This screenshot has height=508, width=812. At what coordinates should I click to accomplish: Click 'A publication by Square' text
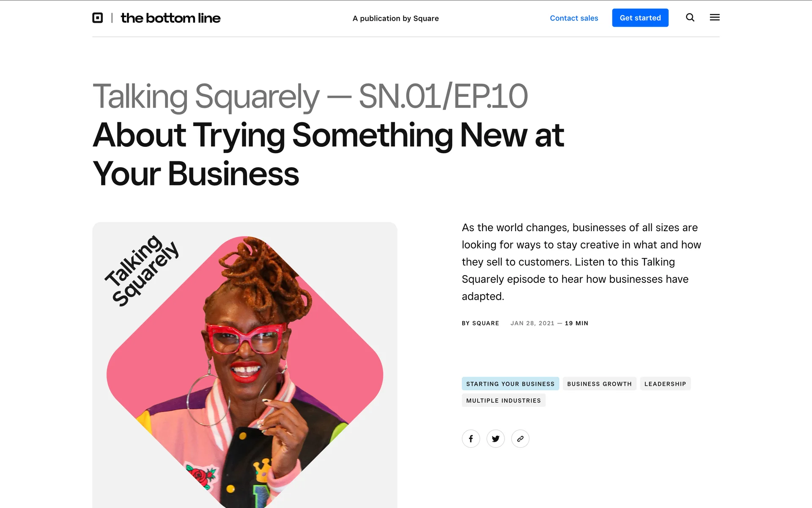point(395,18)
